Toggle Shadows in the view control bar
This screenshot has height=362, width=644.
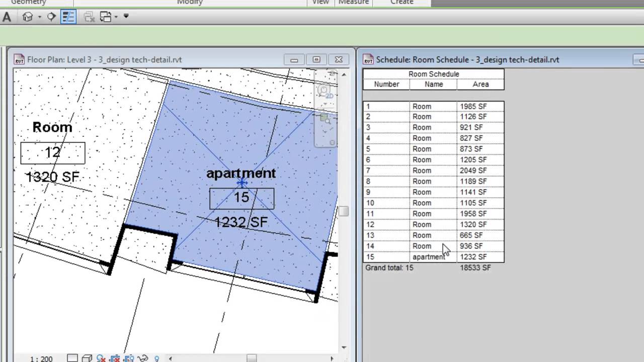pos(115,358)
